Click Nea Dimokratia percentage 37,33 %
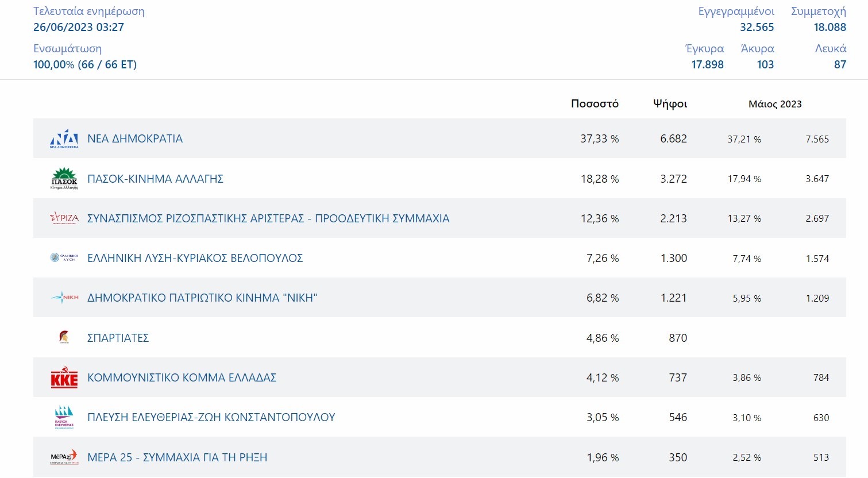The height and width of the screenshot is (478, 868). point(599,138)
